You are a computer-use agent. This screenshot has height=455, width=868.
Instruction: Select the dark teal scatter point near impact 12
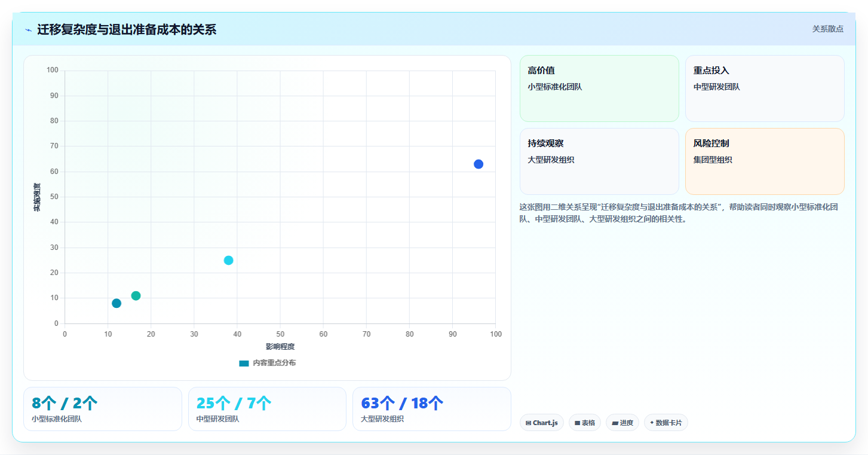[x=116, y=303]
